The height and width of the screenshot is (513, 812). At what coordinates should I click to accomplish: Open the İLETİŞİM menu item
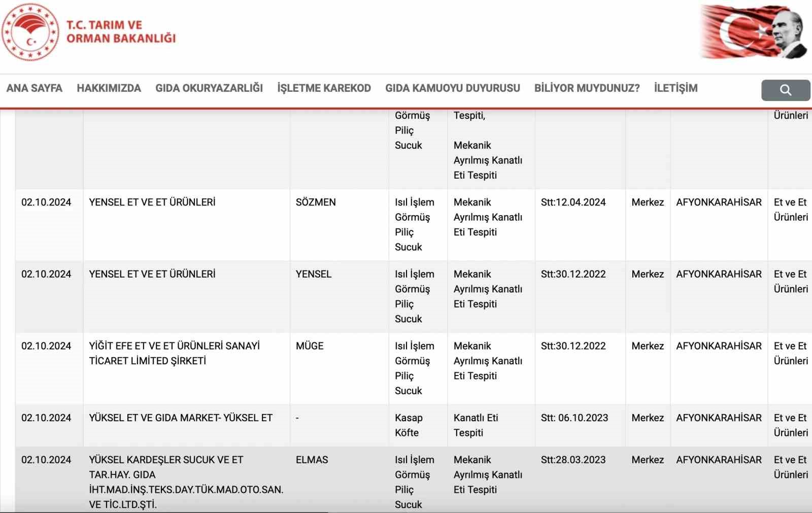[x=675, y=88]
